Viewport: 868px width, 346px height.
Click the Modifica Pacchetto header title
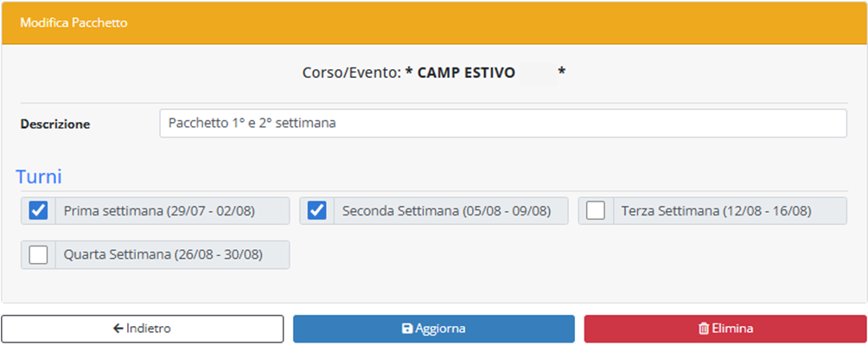[74, 23]
